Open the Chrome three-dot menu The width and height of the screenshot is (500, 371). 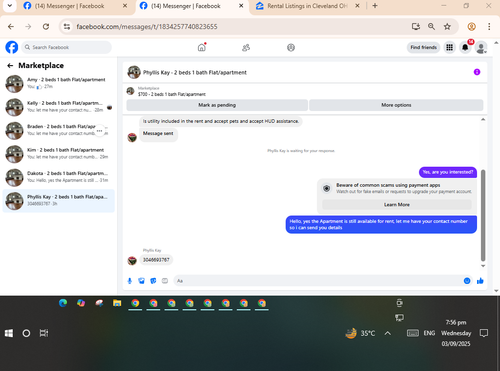click(x=489, y=27)
